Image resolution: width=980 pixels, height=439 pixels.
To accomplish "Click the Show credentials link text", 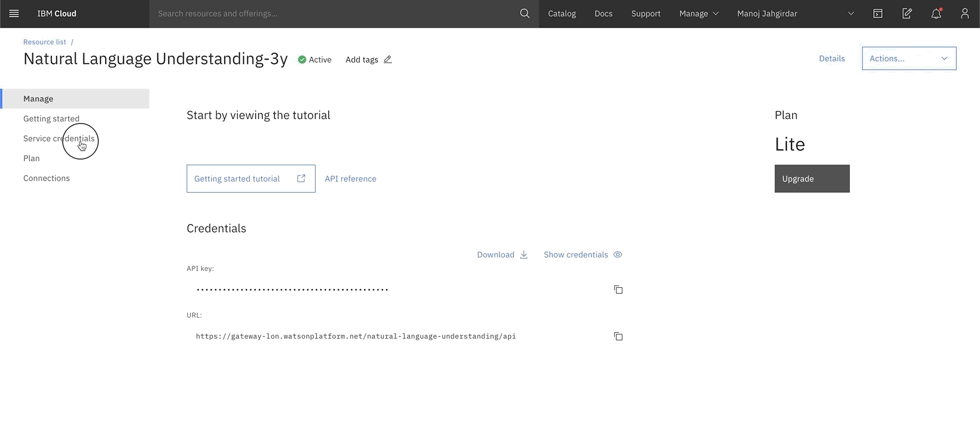I will [576, 255].
